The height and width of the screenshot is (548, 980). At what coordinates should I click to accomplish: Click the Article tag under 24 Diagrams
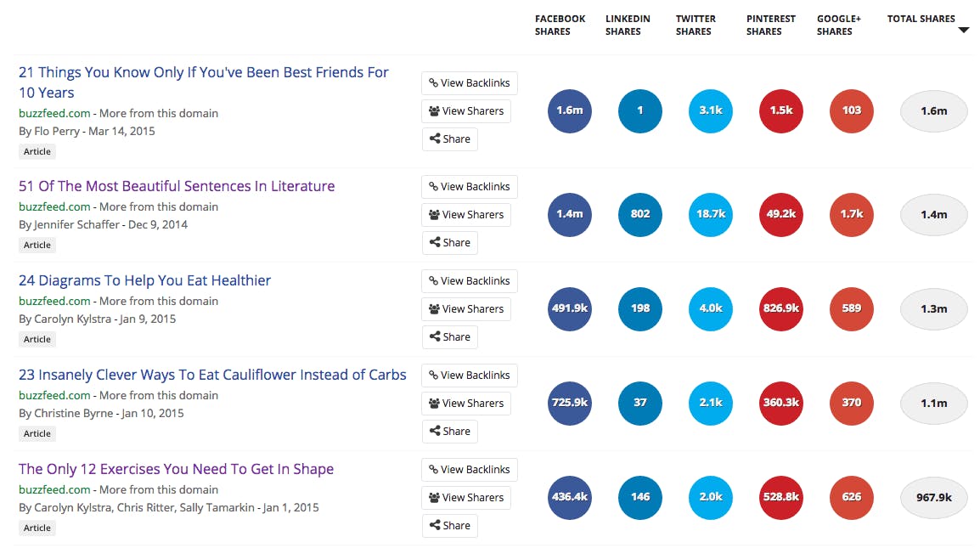[37, 339]
